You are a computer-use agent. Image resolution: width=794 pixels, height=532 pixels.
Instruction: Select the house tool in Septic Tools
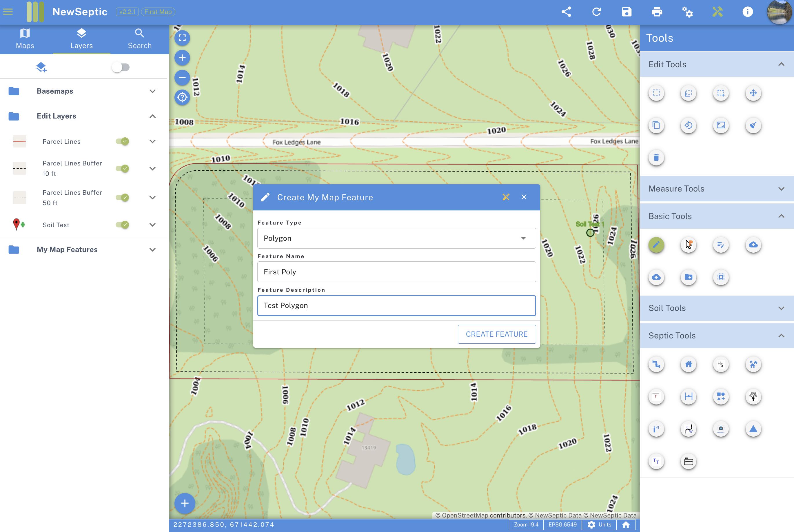pos(688,365)
